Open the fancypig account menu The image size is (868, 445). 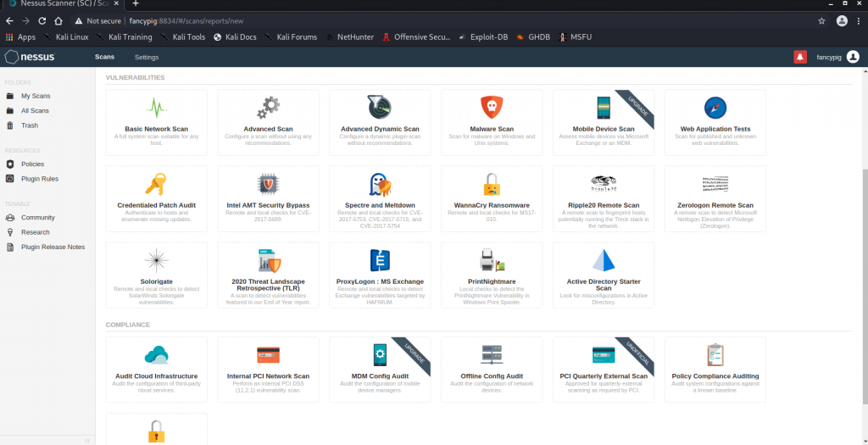point(837,57)
